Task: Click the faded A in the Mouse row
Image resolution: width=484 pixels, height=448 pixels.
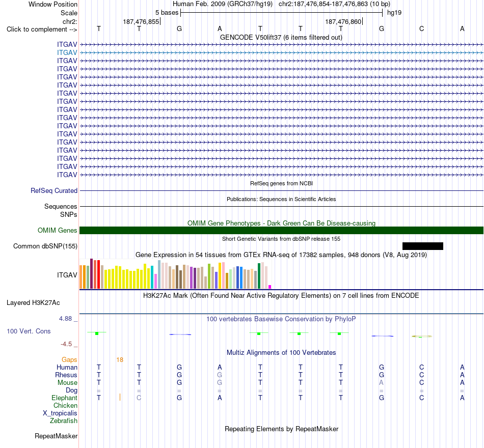Action: pyautogui.click(x=381, y=383)
